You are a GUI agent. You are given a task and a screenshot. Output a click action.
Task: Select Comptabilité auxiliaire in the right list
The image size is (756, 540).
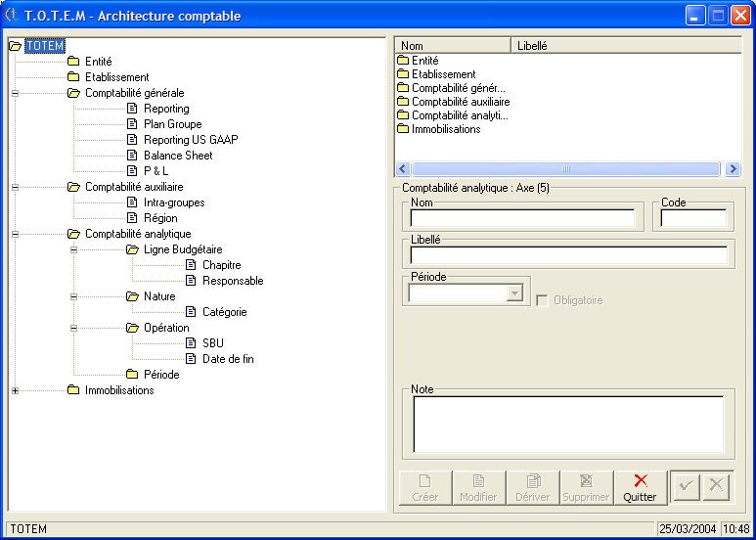point(461,102)
